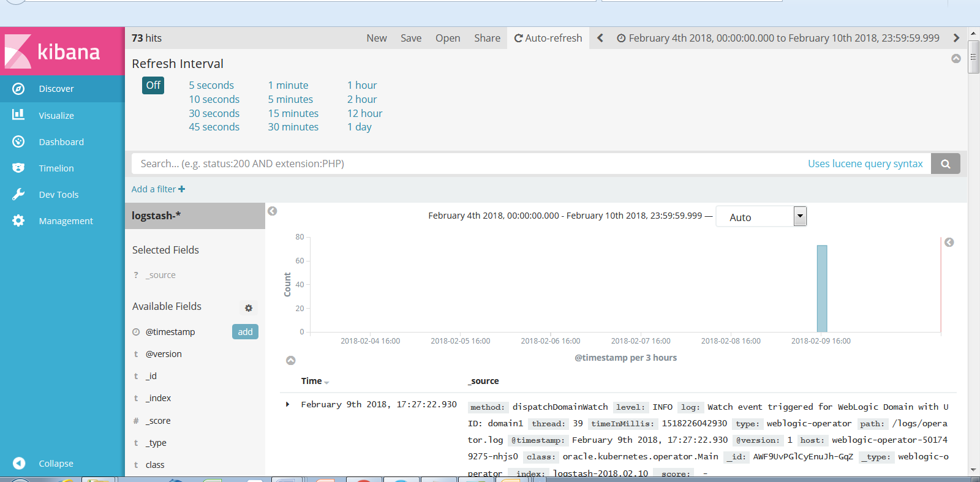
Task: Set refresh interval to 2 hour
Action: (362, 99)
